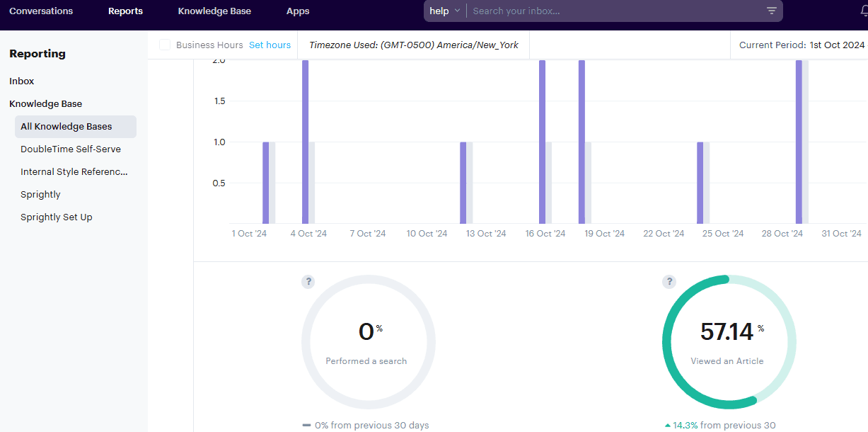Open the tooltip for Performed a search metric
868x432 pixels.
pyautogui.click(x=308, y=281)
